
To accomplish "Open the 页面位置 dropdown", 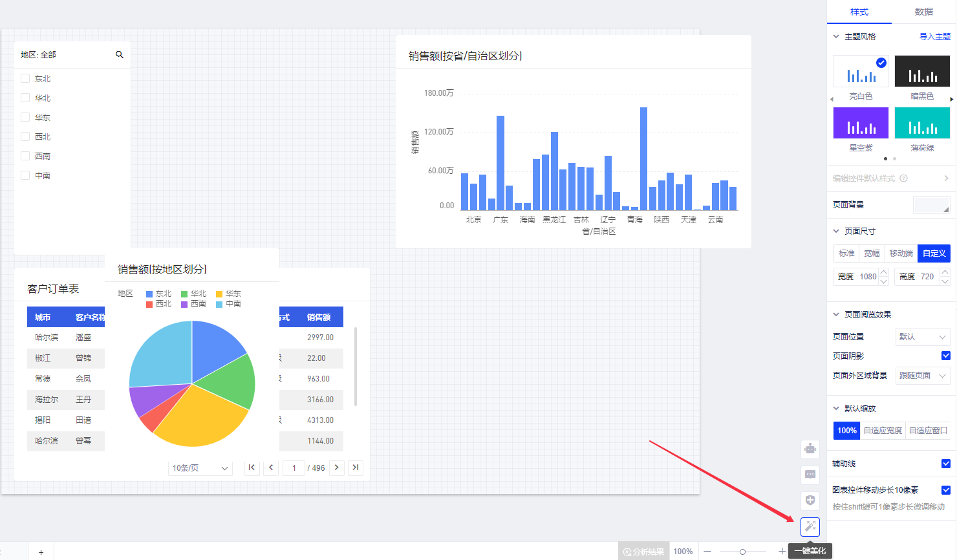I will click(923, 337).
